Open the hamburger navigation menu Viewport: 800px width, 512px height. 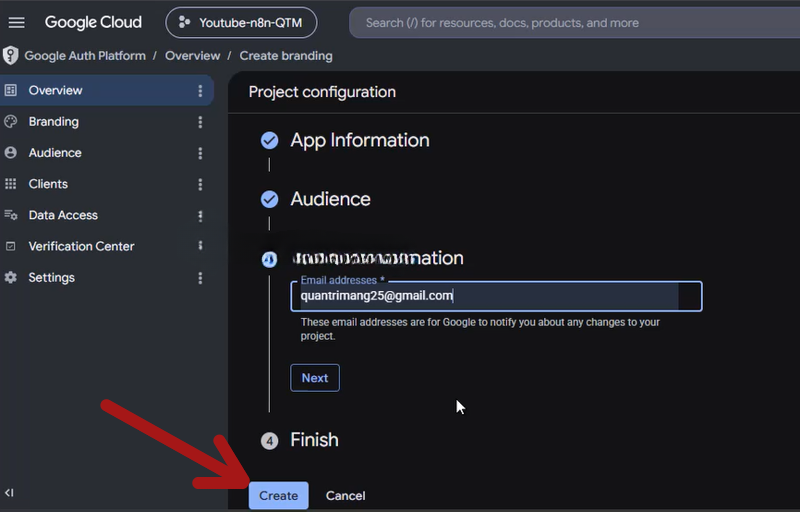[16, 22]
